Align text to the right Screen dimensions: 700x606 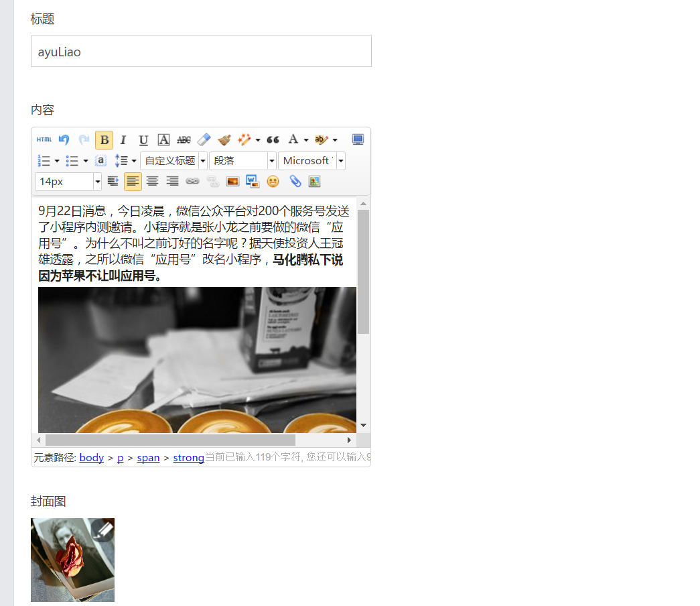(x=172, y=182)
